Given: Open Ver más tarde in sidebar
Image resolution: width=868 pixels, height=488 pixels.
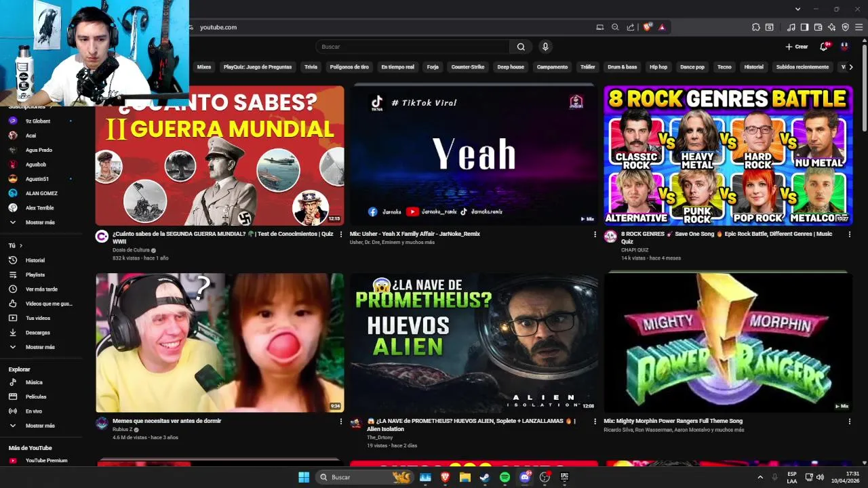Looking at the screenshot, I should pos(41,289).
